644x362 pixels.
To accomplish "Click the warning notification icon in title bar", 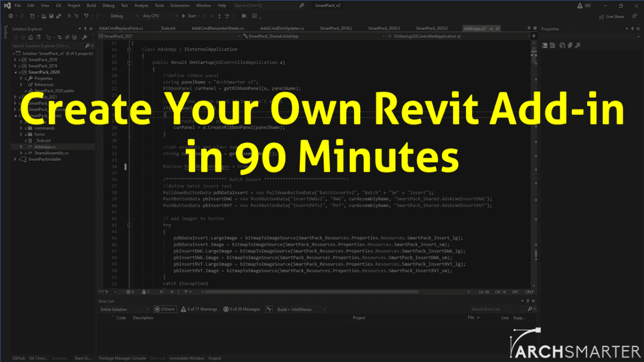I will pos(579,5).
